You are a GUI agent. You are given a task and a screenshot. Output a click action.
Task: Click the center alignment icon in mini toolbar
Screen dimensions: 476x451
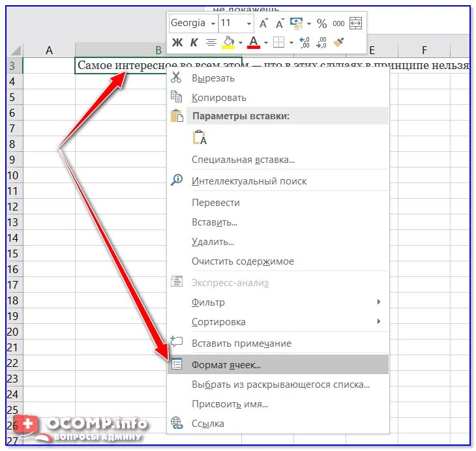coord(211,42)
